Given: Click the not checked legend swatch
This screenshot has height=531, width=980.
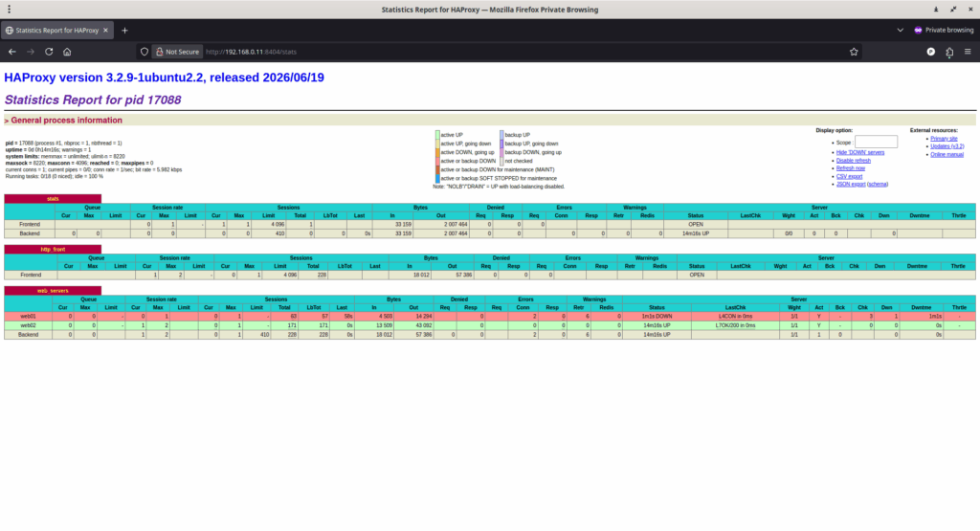Looking at the screenshot, I should pyautogui.click(x=501, y=161).
